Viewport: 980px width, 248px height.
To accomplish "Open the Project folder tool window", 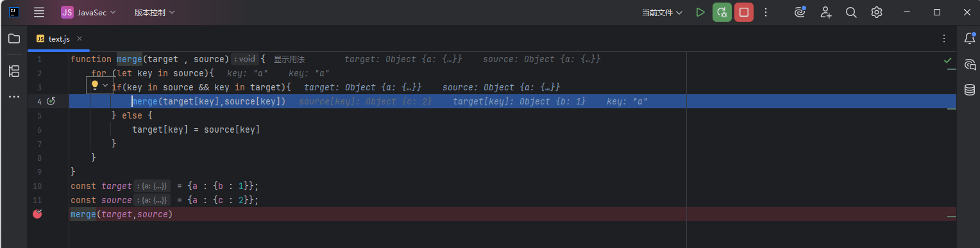I will (x=13, y=38).
